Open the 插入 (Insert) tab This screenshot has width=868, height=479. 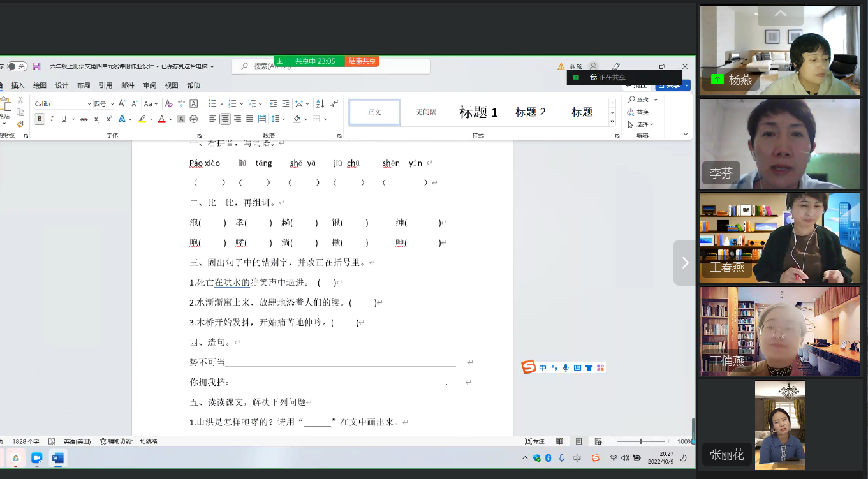18,85
